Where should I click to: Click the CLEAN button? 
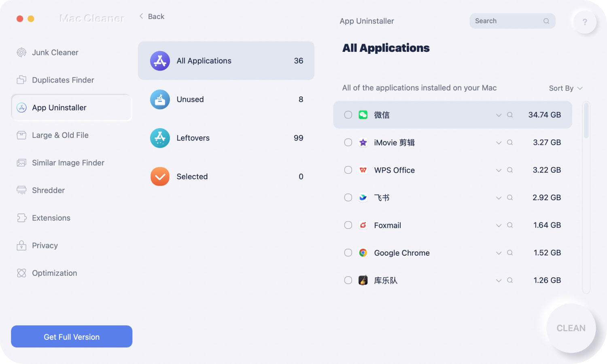571,328
